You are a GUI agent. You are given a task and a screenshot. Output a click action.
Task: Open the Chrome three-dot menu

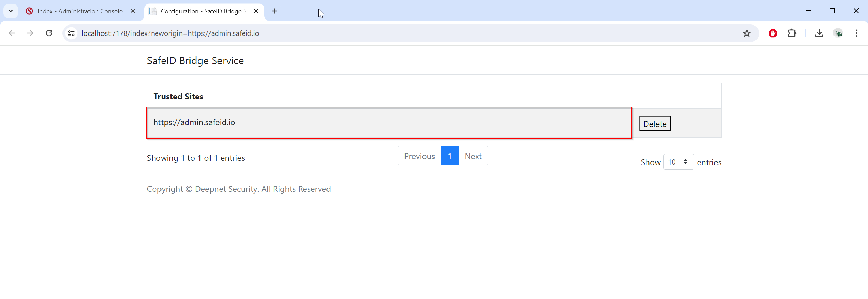[x=856, y=33]
